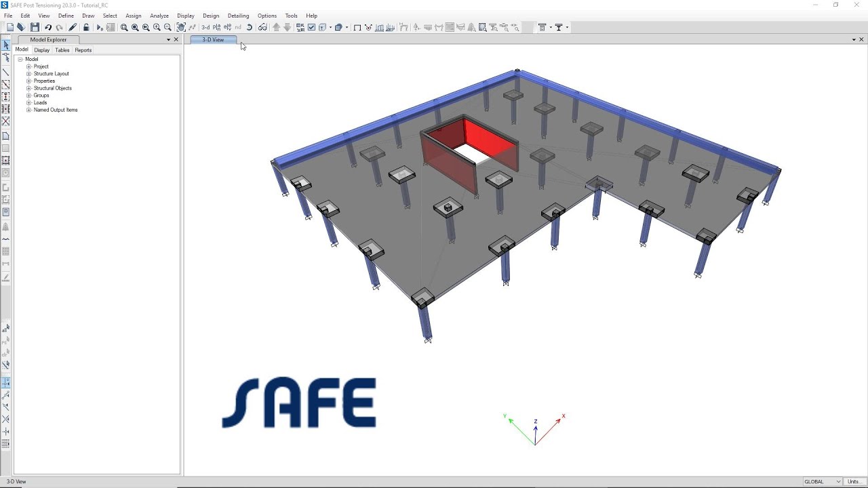Switch to the Display tab in Model Explorer
The height and width of the screenshot is (488, 868).
(42, 50)
